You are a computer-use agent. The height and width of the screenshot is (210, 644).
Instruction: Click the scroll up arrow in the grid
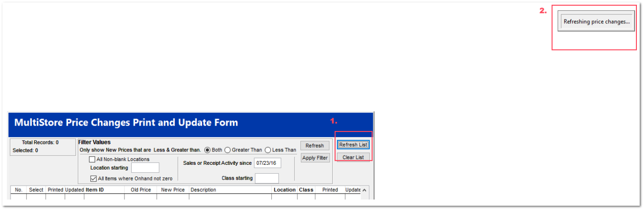pyautogui.click(x=365, y=190)
